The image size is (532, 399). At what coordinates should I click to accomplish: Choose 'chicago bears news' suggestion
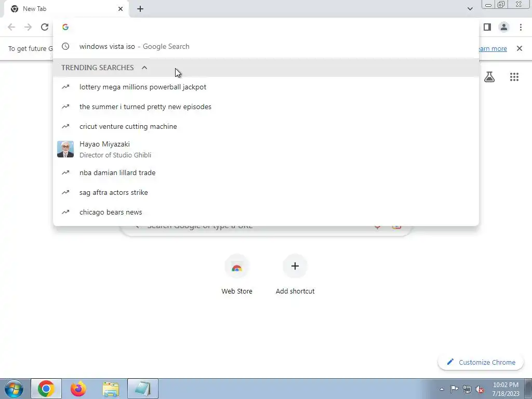coord(266,212)
